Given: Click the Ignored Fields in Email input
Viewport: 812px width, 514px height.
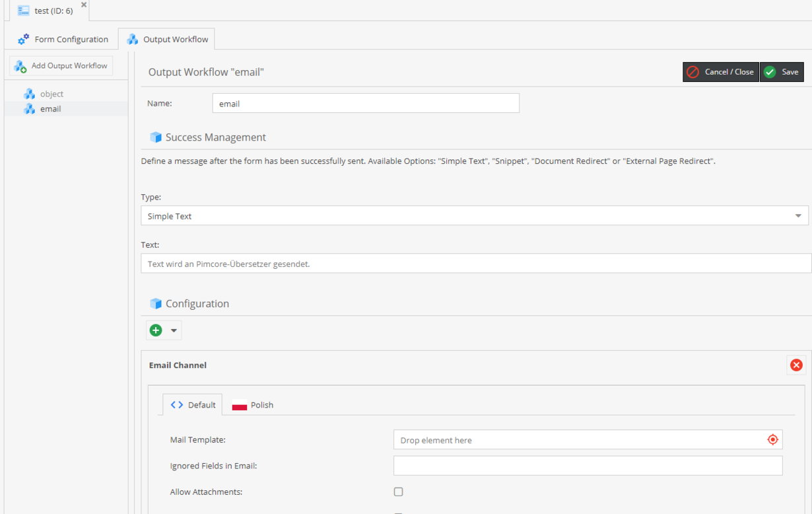Looking at the screenshot, I should [588, 466].
